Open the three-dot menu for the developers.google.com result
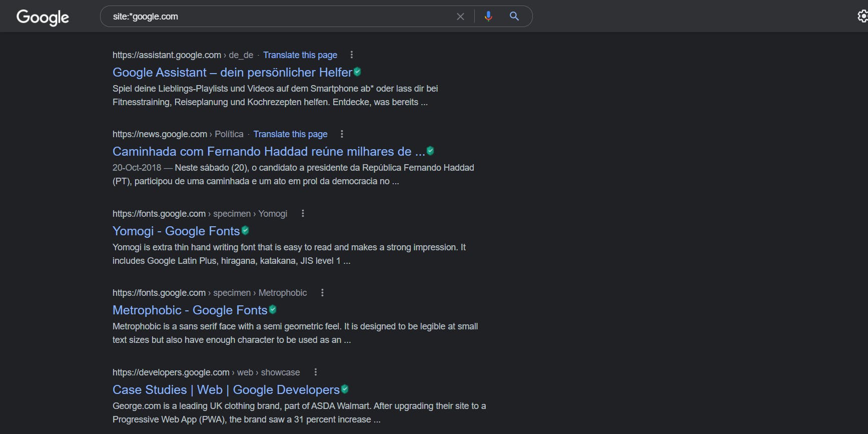This screenshot has height=434, width=868. [315, 372]
